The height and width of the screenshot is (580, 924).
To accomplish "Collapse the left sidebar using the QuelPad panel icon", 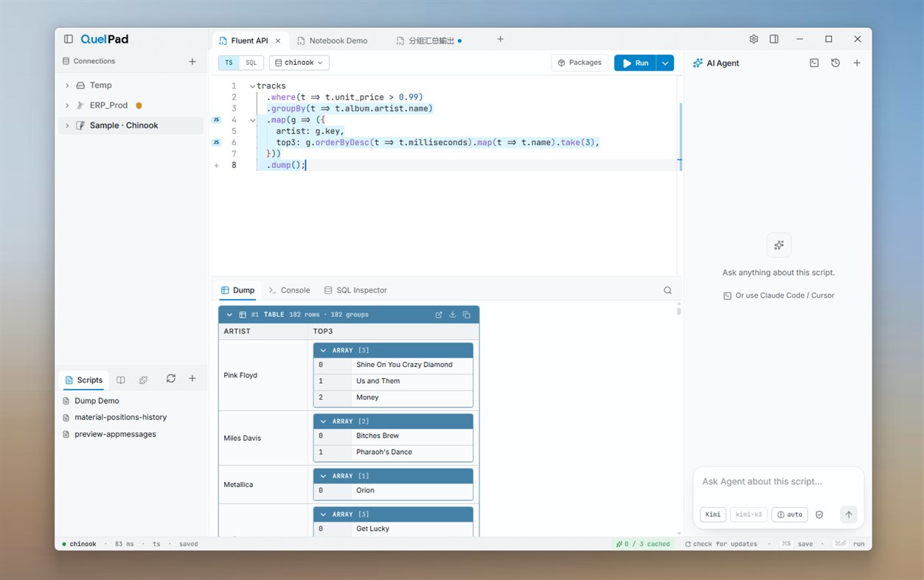I will [69, 39].
